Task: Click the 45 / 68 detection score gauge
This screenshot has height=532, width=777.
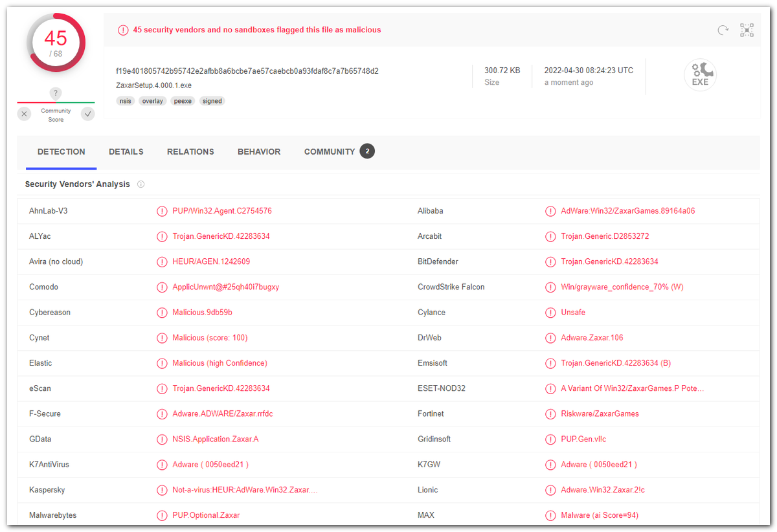Action: [56, 43]
